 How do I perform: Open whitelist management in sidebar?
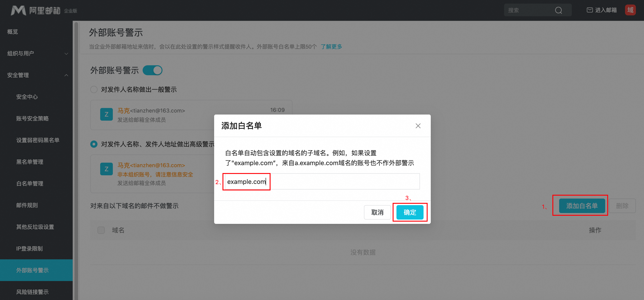pos(30,183)
